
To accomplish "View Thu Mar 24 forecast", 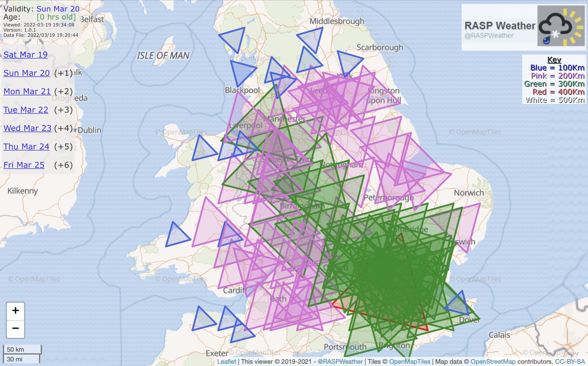I will (26, 147).
